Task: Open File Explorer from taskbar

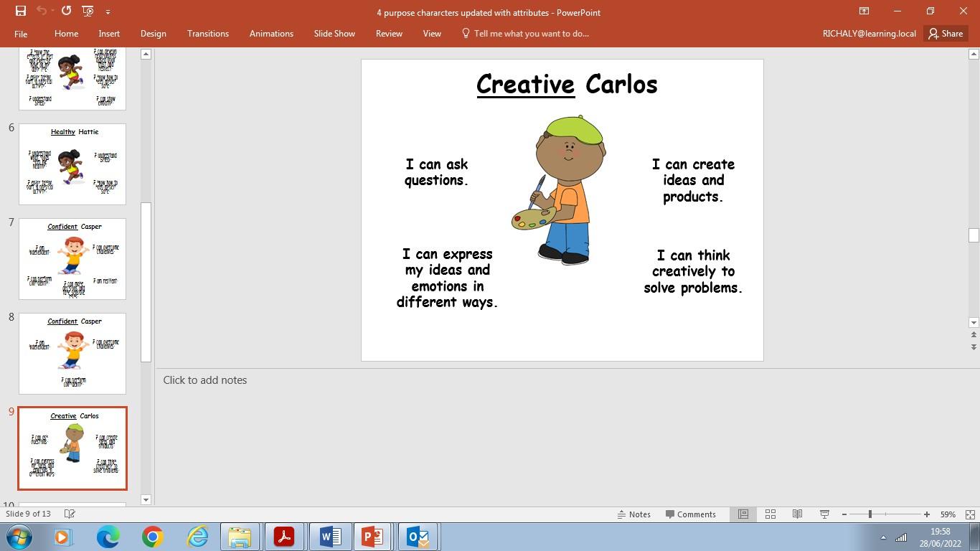Action: coord(240,537)
